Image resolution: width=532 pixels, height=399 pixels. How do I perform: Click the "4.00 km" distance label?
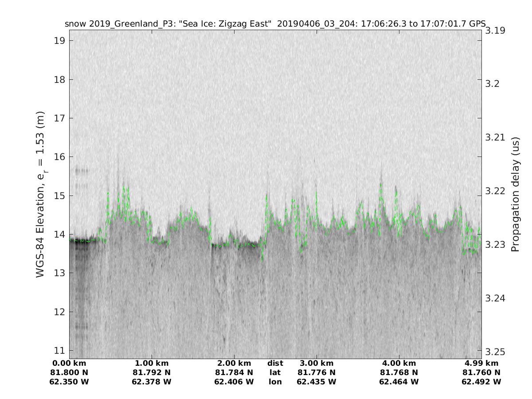pyautogui.click(x=399, y=364)
